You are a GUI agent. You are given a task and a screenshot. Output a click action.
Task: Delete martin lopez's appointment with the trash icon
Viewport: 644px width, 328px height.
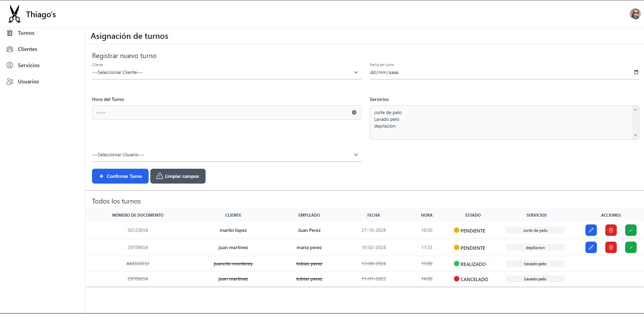pos(611,230)
